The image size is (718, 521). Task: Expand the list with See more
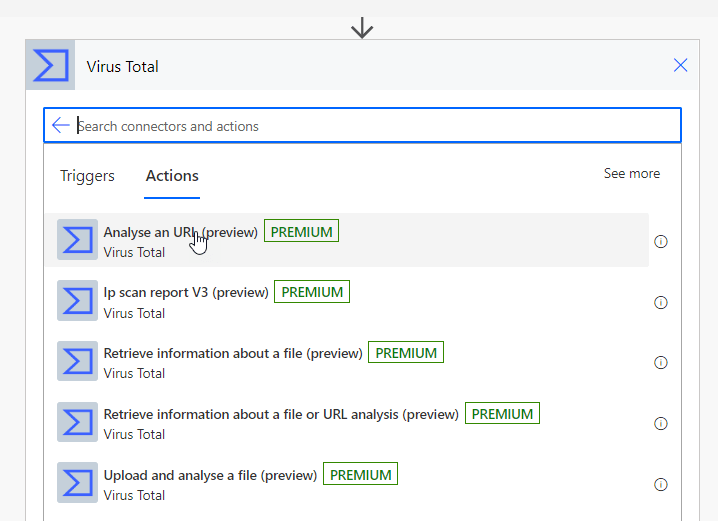pos(631,174)
